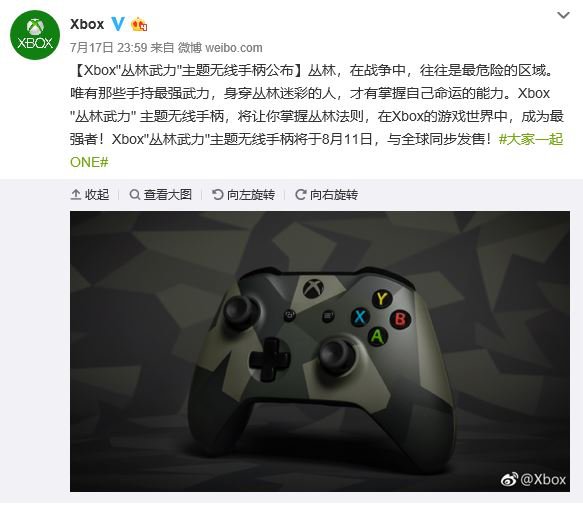
Task: Click the magnifier icon beside 查看大图
Action: coord(134,194)
